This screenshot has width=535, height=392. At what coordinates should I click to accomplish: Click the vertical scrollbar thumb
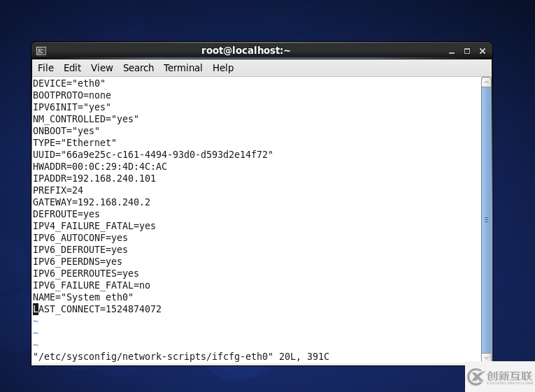coord(486,220)
